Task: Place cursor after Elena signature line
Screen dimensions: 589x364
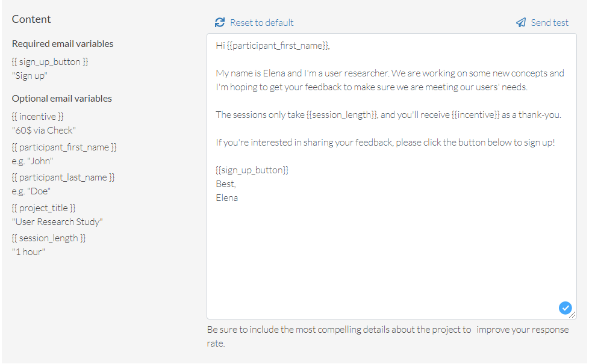Action: (239, 198)
